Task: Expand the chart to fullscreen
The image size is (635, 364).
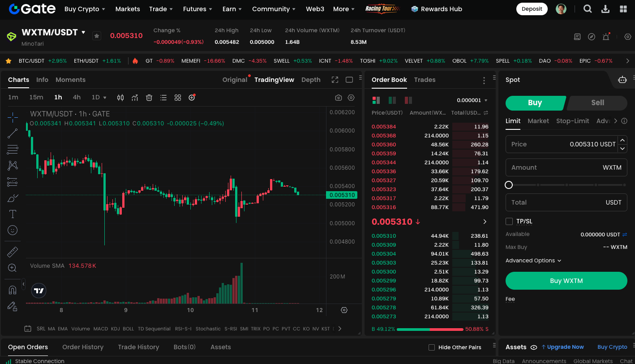Action: click(335, 80)
